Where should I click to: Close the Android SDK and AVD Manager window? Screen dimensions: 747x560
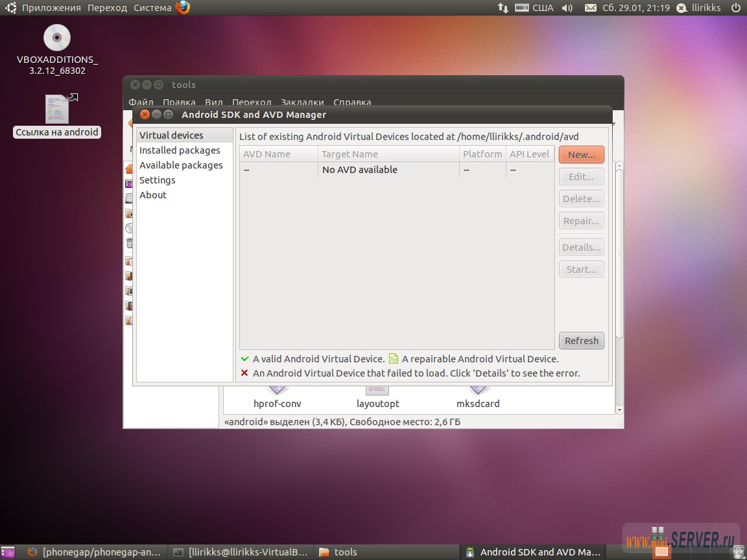[x=145, y=114]
